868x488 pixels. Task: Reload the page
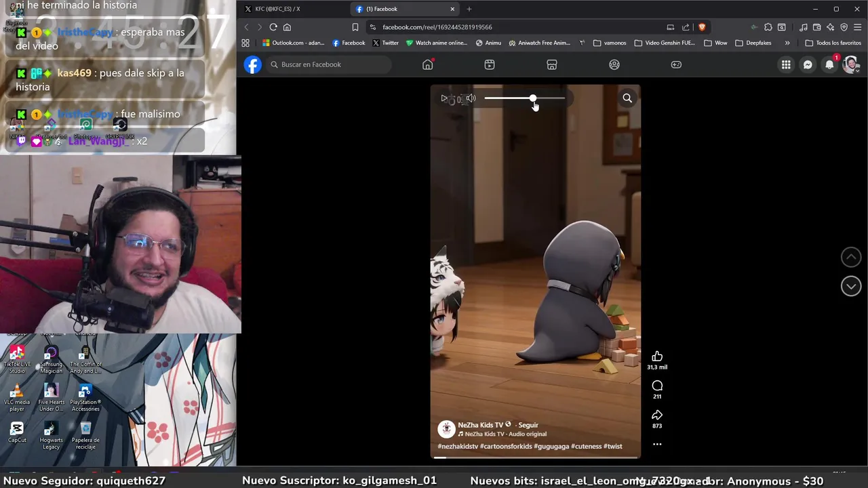tap(273, 27)
